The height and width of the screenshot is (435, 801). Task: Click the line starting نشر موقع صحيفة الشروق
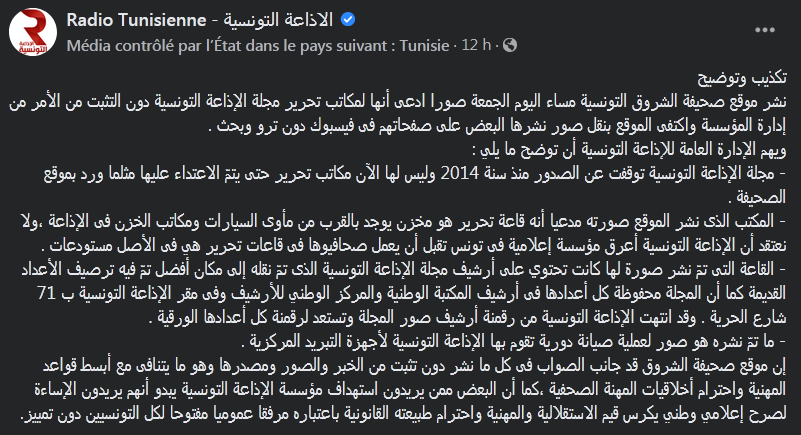coord(398,102)
